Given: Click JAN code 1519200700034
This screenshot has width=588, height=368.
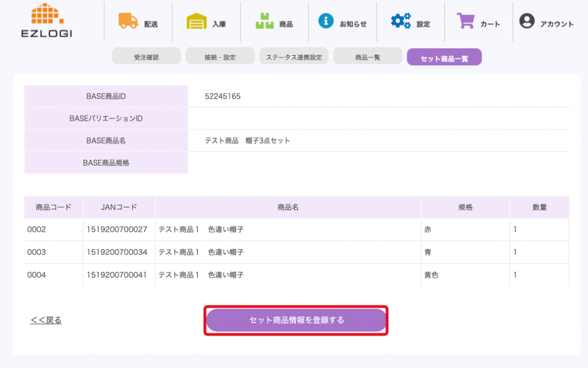Looking at the screenshot, I should pos(117,252).
